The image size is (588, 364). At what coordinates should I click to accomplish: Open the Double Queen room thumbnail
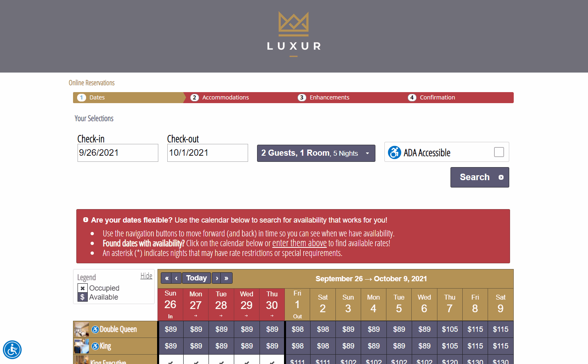coord(81,329)
